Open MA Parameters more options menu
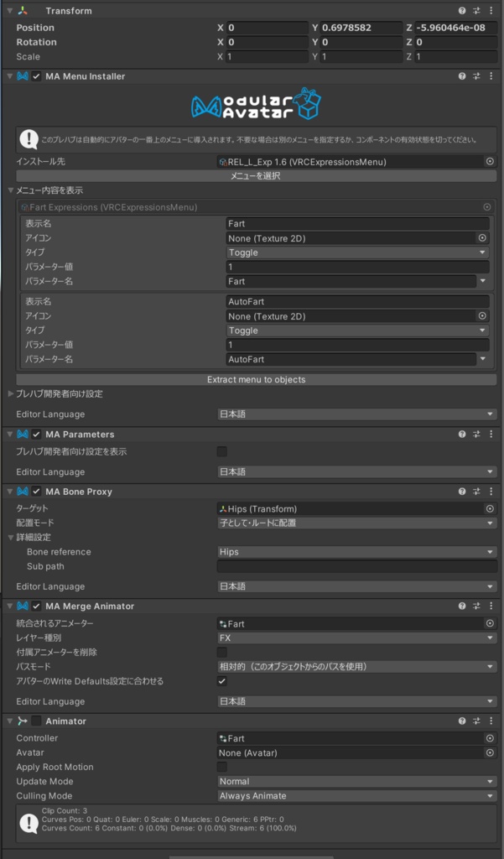 point(491,435)
